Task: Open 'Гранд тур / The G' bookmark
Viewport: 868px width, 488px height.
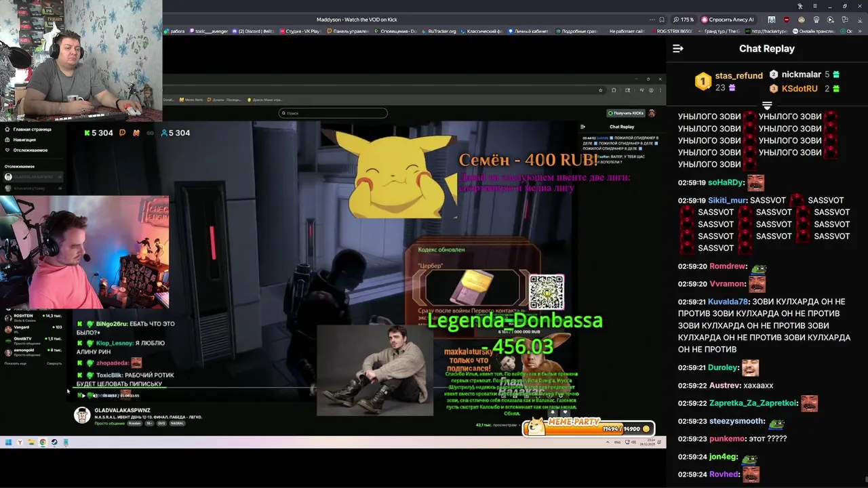Action: tap(719, 31)
